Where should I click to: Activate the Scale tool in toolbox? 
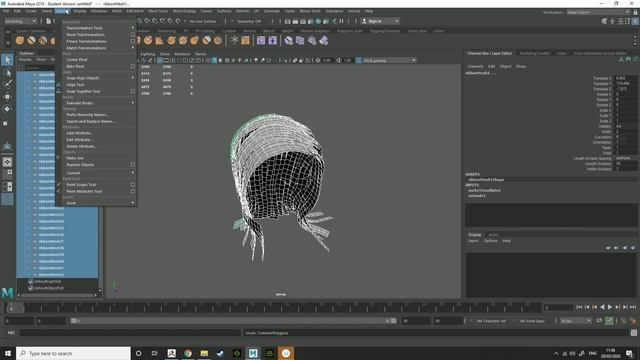(6, 123)
